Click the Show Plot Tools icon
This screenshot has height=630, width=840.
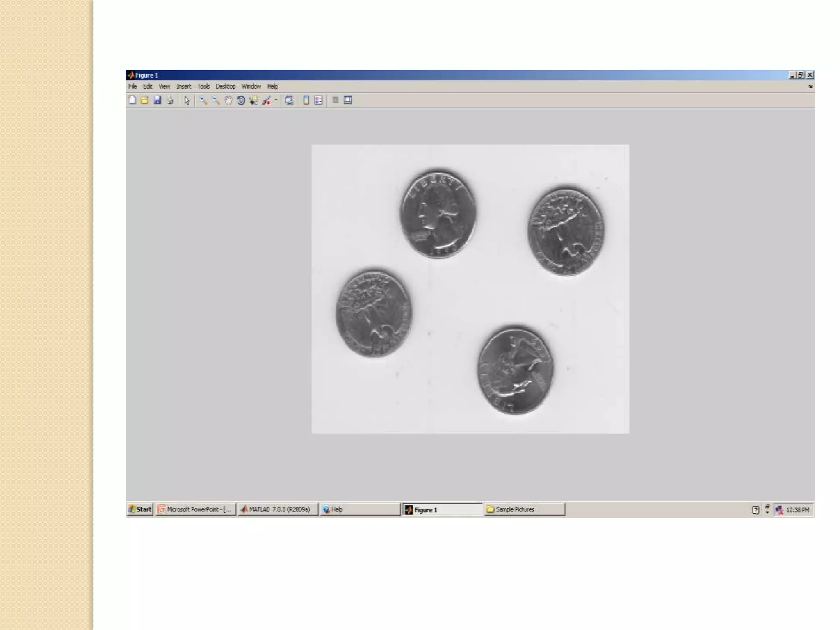tap(348, 100)
